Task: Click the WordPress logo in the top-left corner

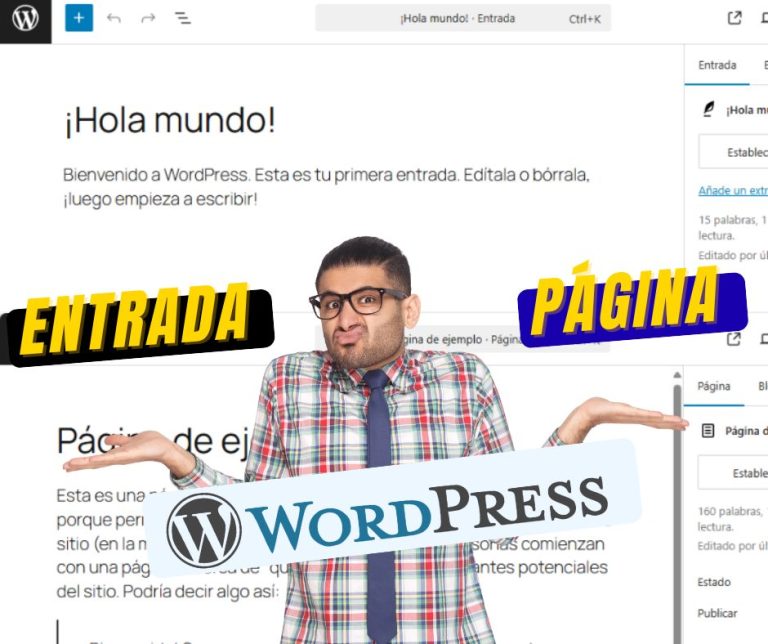Action: coord(25,20)
